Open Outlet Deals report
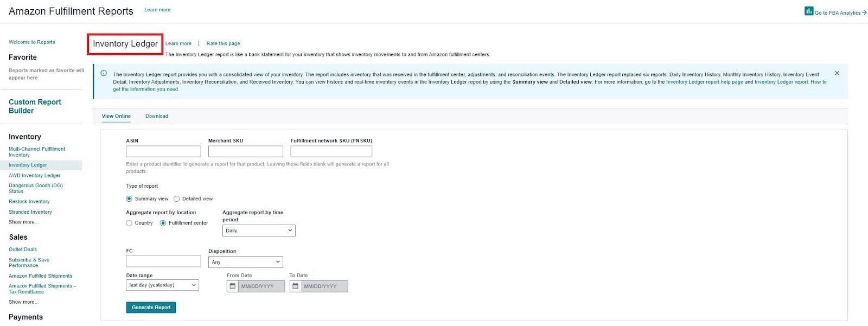The width and height of the screenshot is (868, 326). [23, 250]
